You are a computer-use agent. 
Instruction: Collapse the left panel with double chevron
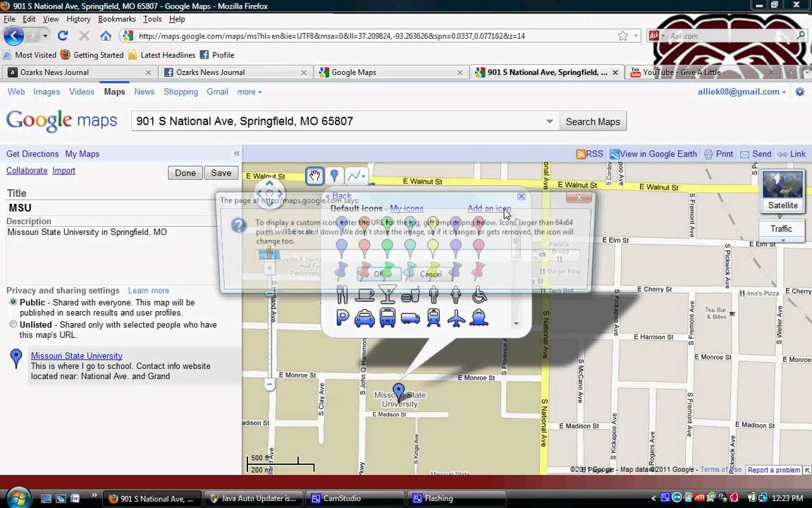tap(237, 153)
